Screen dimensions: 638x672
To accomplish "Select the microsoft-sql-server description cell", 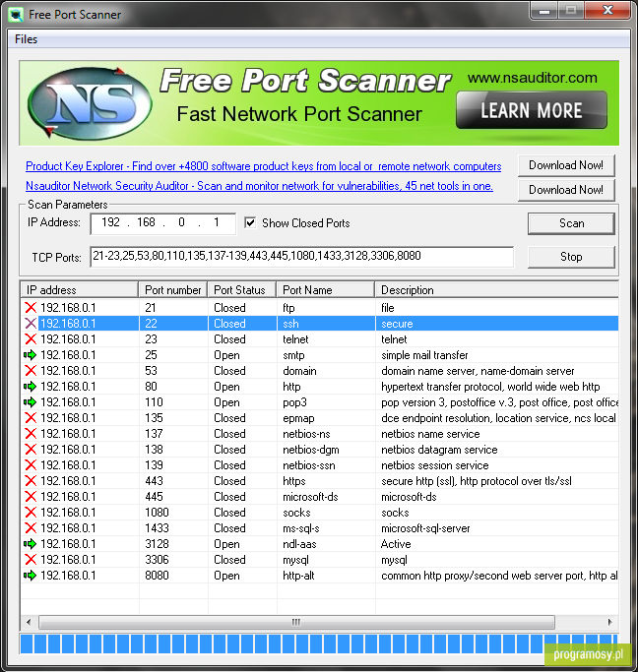I will tap(425, 528).
